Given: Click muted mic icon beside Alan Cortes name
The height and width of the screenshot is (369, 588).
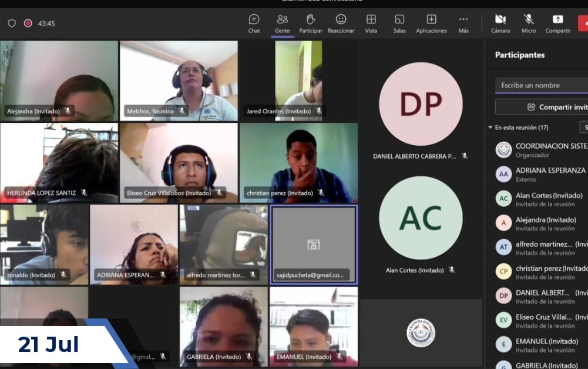Looking at the screenshot, I should point(452,270).
